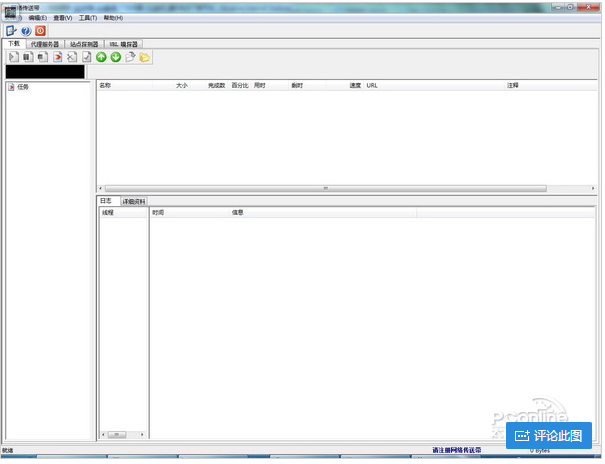Screen dimensions: 605x464
Task: Click the yellow open folder icon
Action: tap(145, 57)
